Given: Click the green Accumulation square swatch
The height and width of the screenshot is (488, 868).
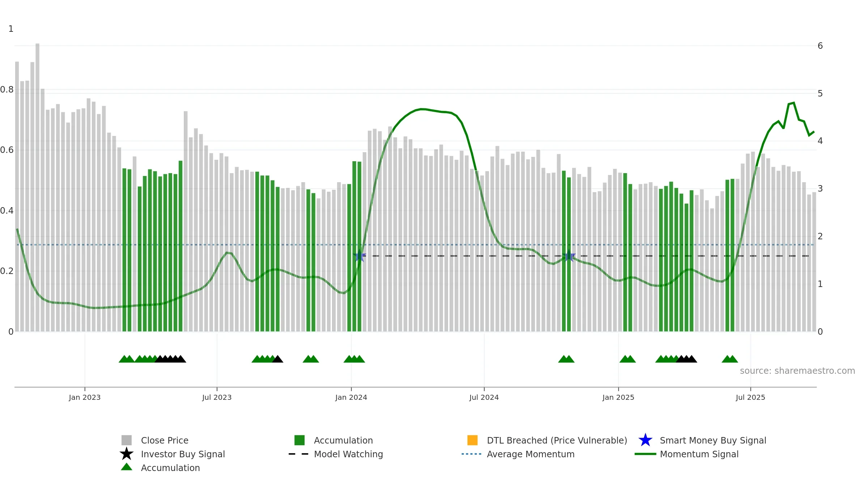Looking at the screenshot, I should click(299, 440).
